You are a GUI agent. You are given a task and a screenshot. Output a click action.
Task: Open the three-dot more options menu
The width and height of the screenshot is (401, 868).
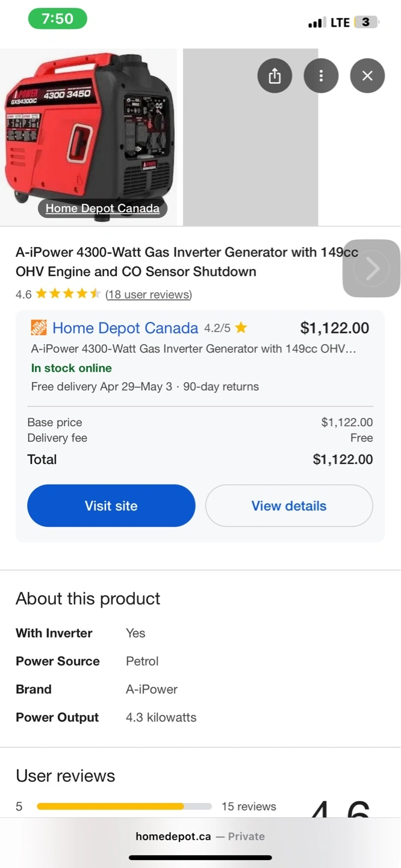pos(321,76)
